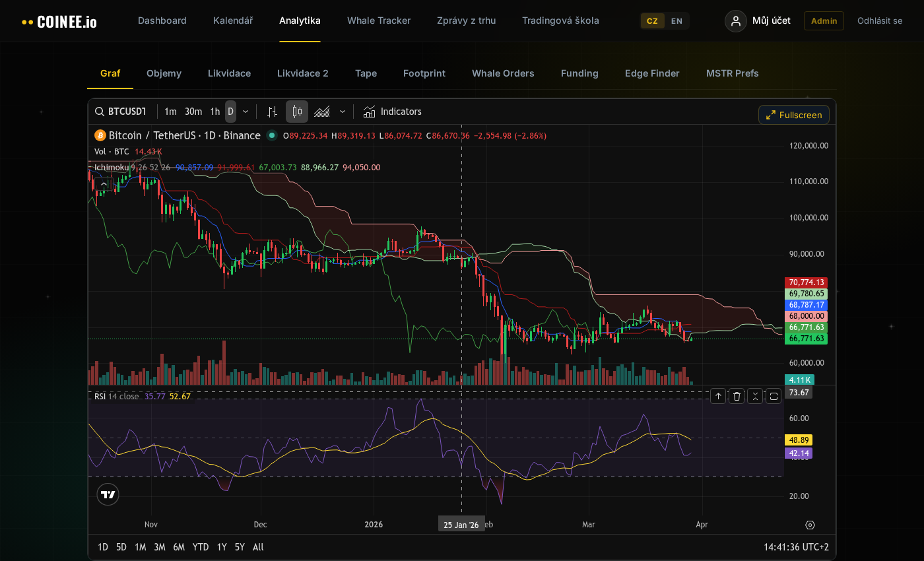924x561 pixels.
Task: Click the Odhlásit se link
Action: click(x=879, y=20)
